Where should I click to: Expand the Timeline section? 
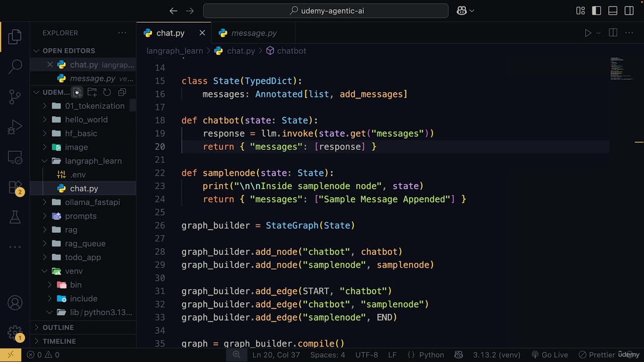pyautogui.click(x=83, y=341)
